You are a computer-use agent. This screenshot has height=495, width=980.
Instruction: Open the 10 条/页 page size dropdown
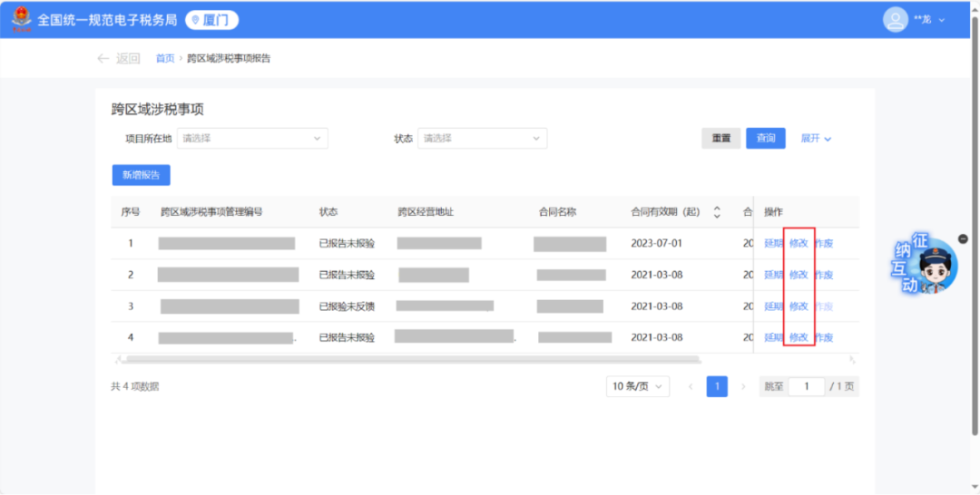point(638,386)
